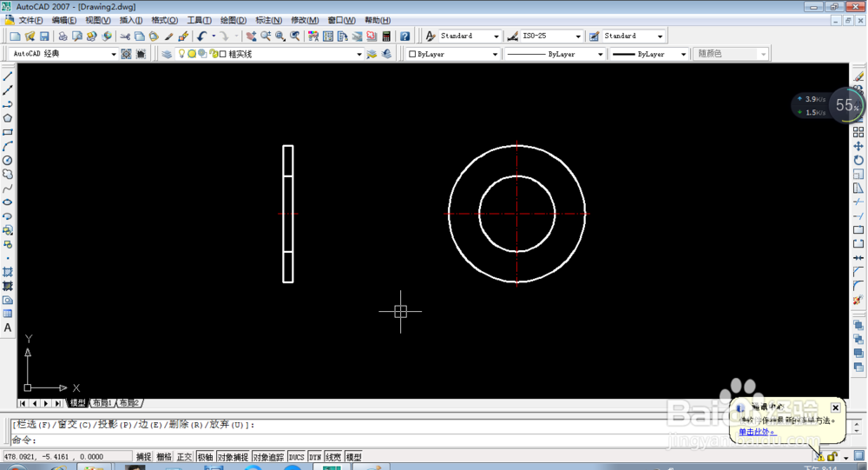Click the Undo arrow icon
Image resolution: width=868 pixels, height=470 pixels.
[x=201, y=36]
